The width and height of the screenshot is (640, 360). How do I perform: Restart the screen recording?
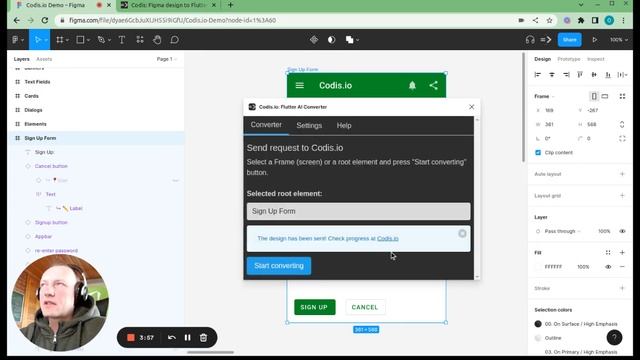(172, 338)
